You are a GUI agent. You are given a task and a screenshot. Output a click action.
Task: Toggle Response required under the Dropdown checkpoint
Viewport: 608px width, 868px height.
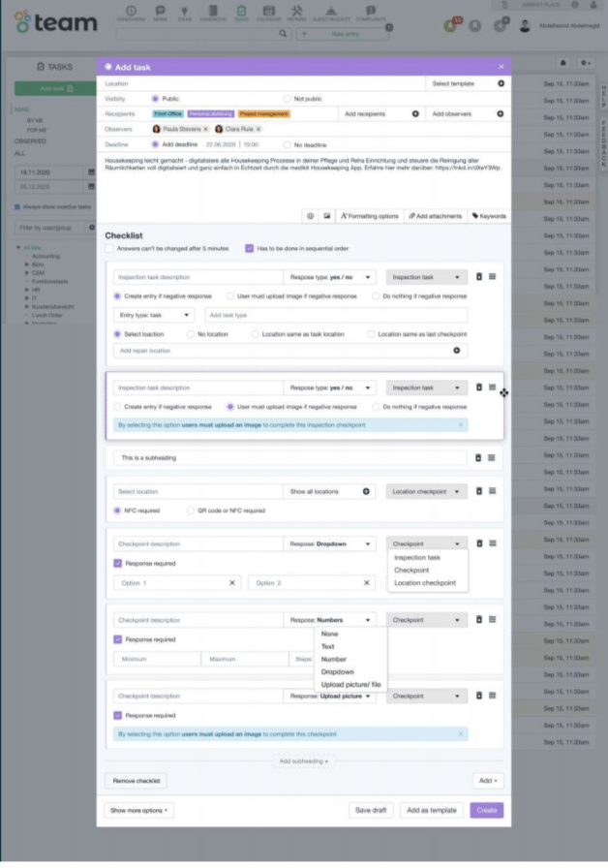pos(118,564)
